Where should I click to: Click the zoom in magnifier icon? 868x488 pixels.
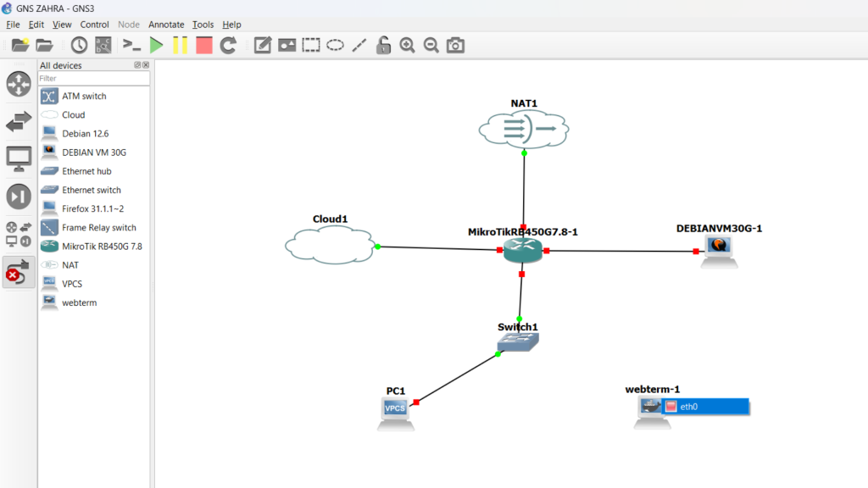point(407,46)
